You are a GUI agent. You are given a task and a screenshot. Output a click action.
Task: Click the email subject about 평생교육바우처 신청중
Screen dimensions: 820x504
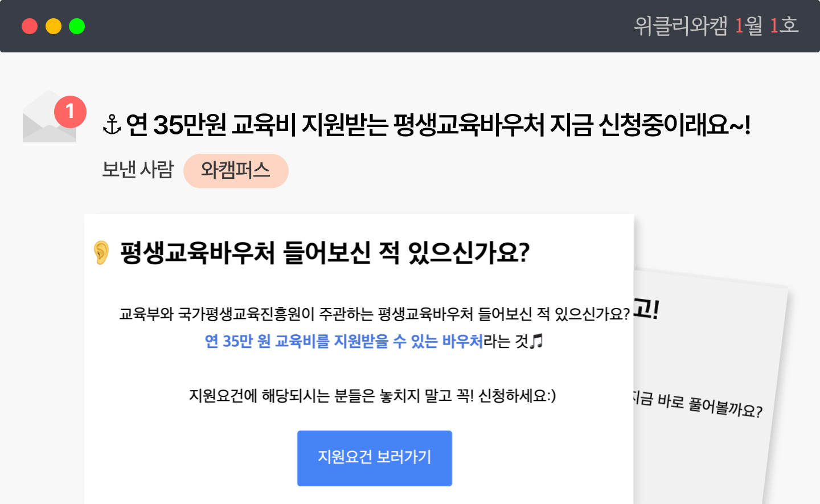coord(437,125)
